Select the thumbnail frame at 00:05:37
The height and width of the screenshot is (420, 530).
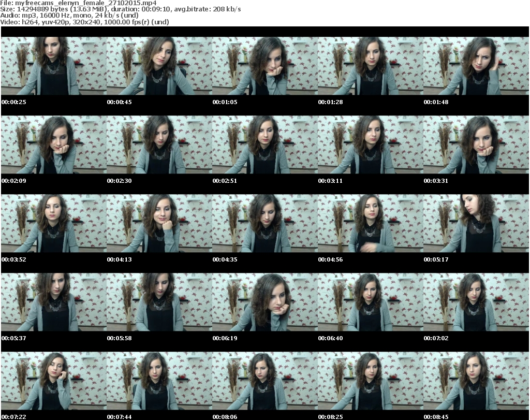(x=54, y=302)
